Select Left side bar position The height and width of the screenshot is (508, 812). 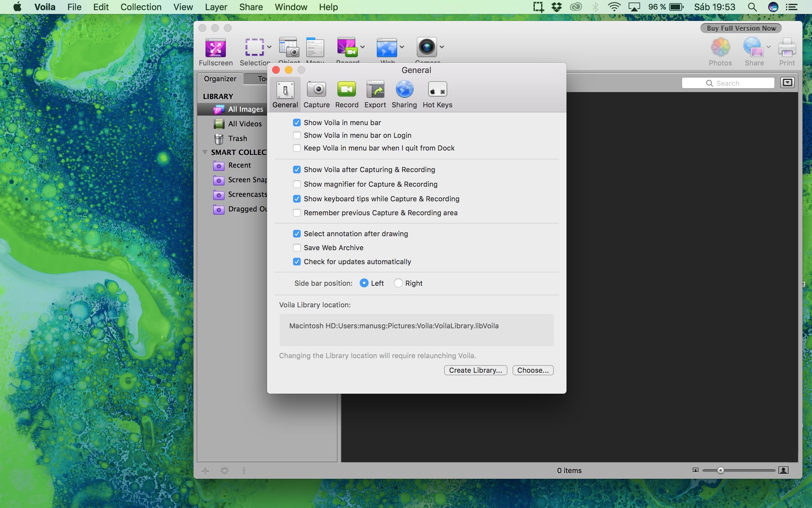364,283
